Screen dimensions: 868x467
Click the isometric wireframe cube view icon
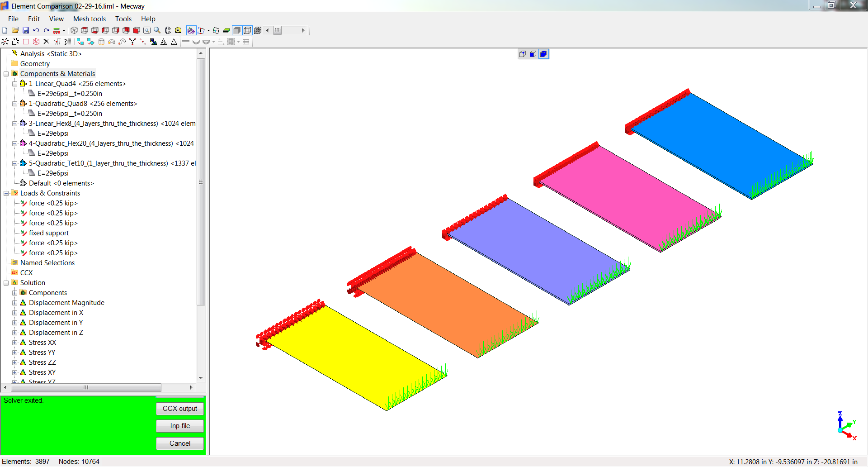[74, 30]
